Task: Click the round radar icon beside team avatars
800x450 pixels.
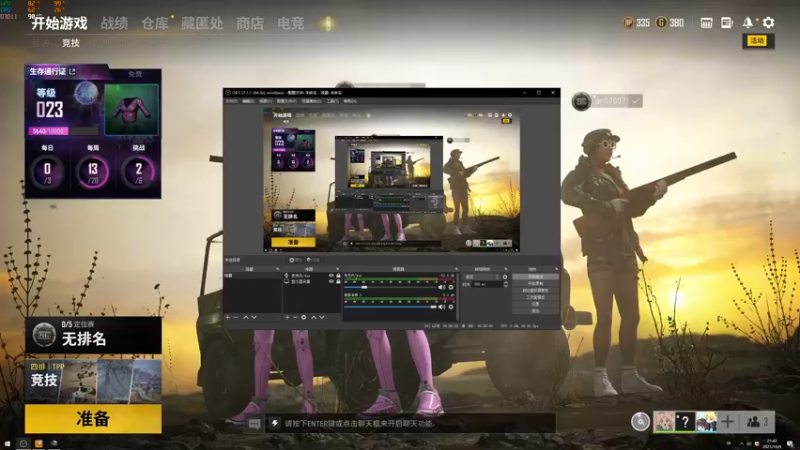Action: (640, 422)
